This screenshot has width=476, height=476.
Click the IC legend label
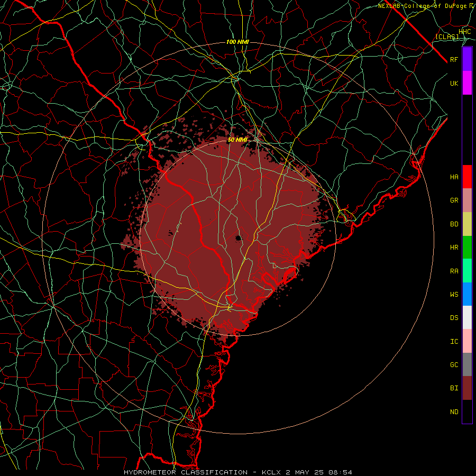(454, 342)
